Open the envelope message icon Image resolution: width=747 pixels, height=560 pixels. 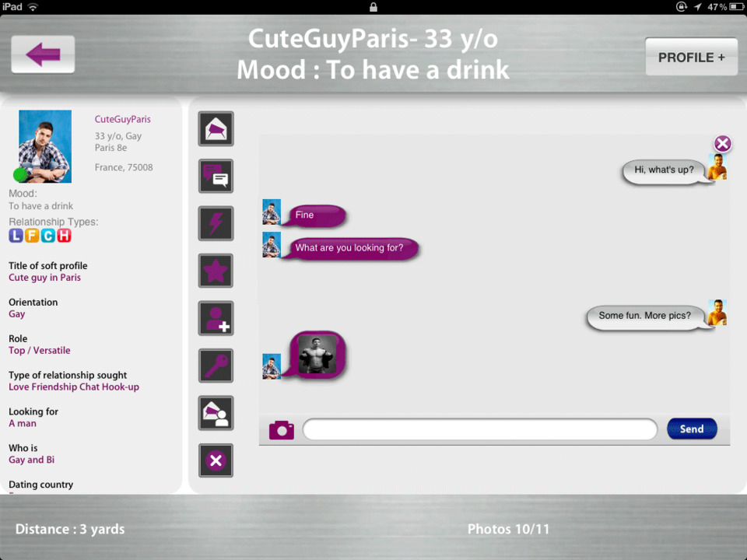coord(216,129)
